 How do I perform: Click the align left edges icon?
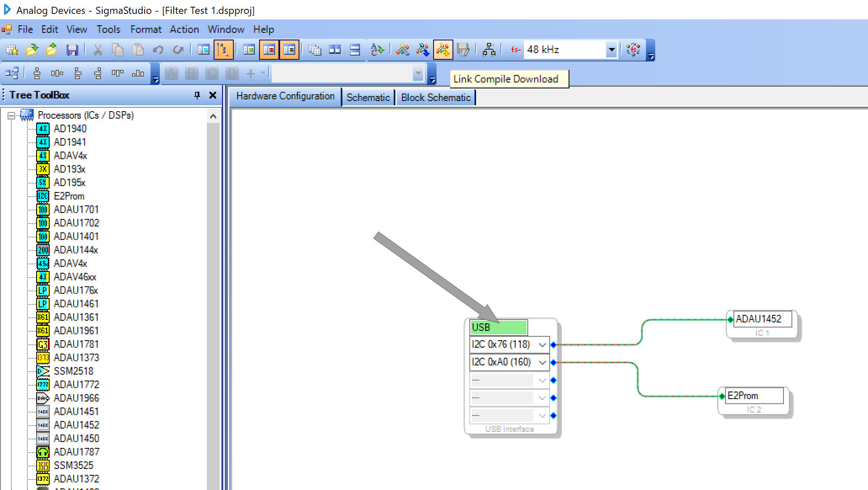point(78,73)
